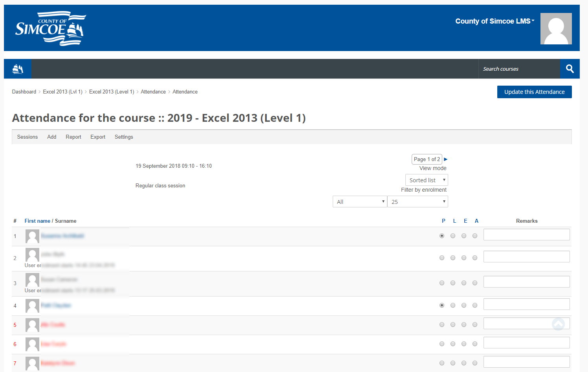Click the Remarks field for row 2
The width and height of the screenshot is (588, 372).
(527, 257)
